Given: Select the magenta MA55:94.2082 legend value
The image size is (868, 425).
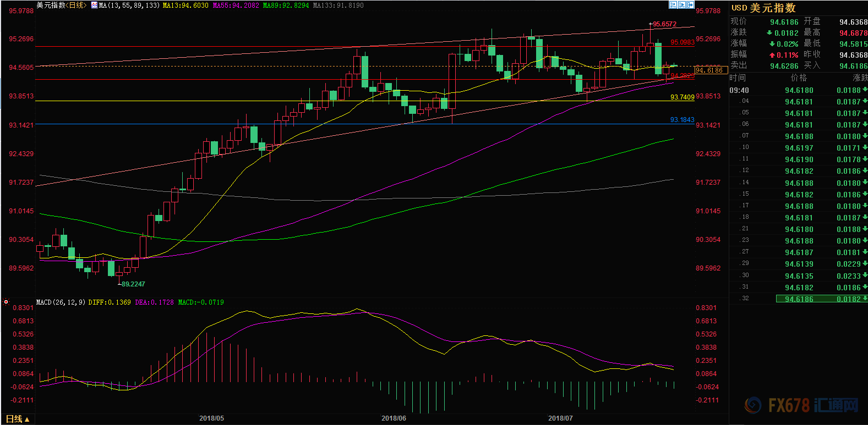Looking at the screenshot, I should click(x=236, y=5).
